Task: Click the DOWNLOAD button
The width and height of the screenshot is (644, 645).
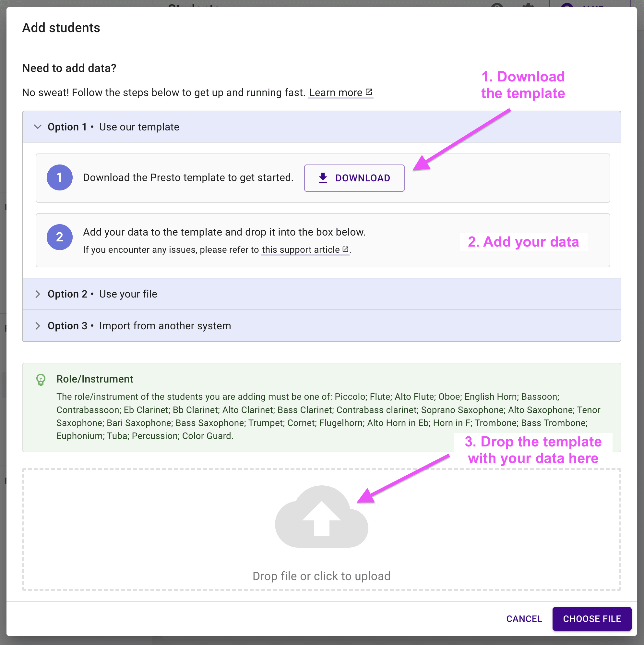Action: [x=354, y=177]
